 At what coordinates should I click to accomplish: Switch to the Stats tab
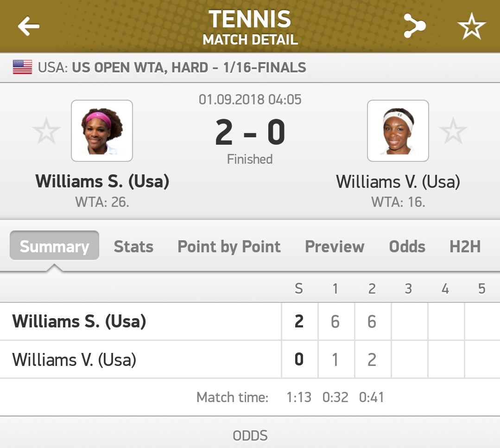pos(133,246)
